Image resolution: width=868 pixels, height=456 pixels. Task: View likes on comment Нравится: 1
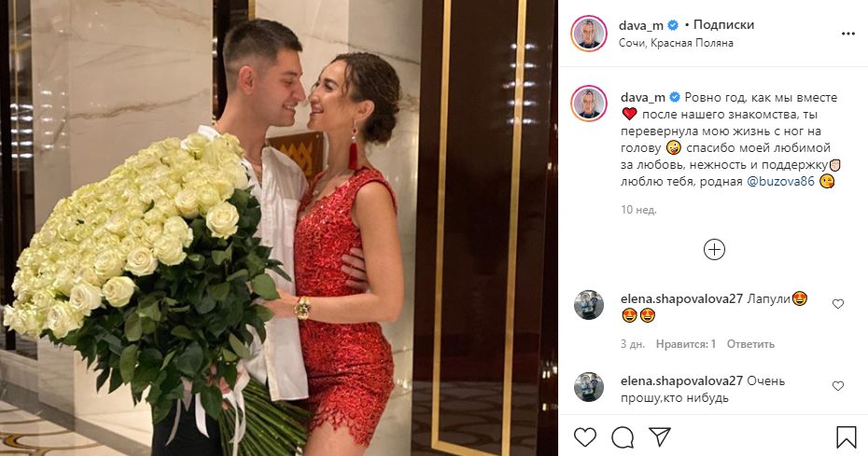click(x=686, y=344)
